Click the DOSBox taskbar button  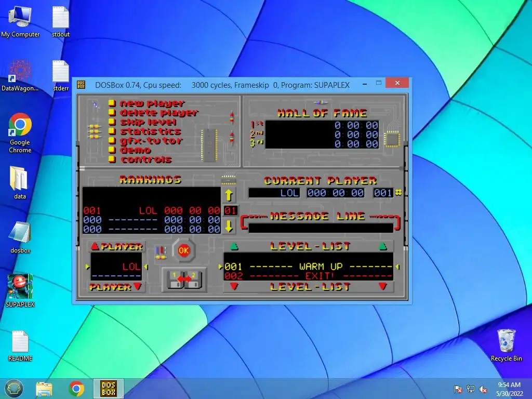109,389
